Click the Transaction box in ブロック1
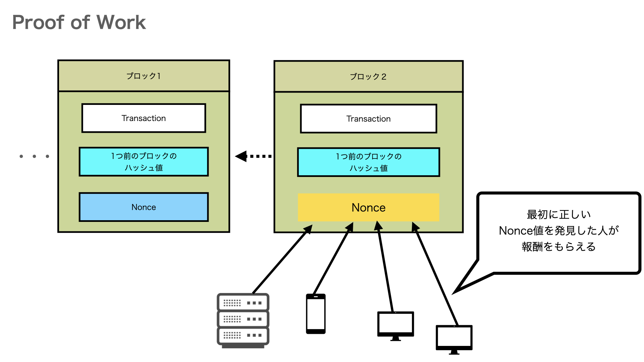The height and width of the screenshot is (362, 644). (x=144, y=118)
